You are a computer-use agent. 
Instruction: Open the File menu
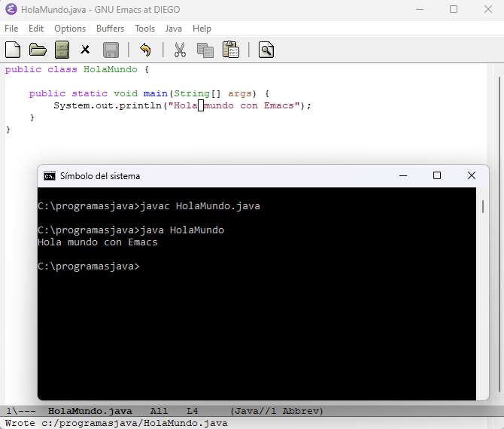tap(11, 29)
